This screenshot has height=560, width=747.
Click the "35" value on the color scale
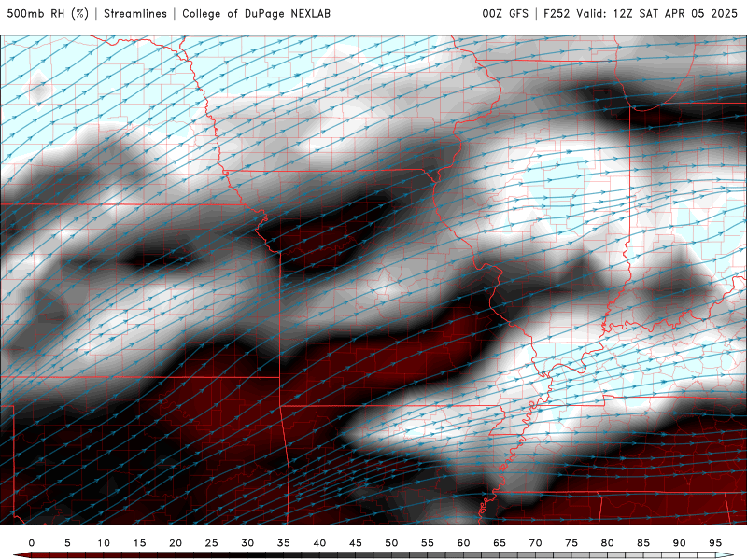(x=284, y=543)
